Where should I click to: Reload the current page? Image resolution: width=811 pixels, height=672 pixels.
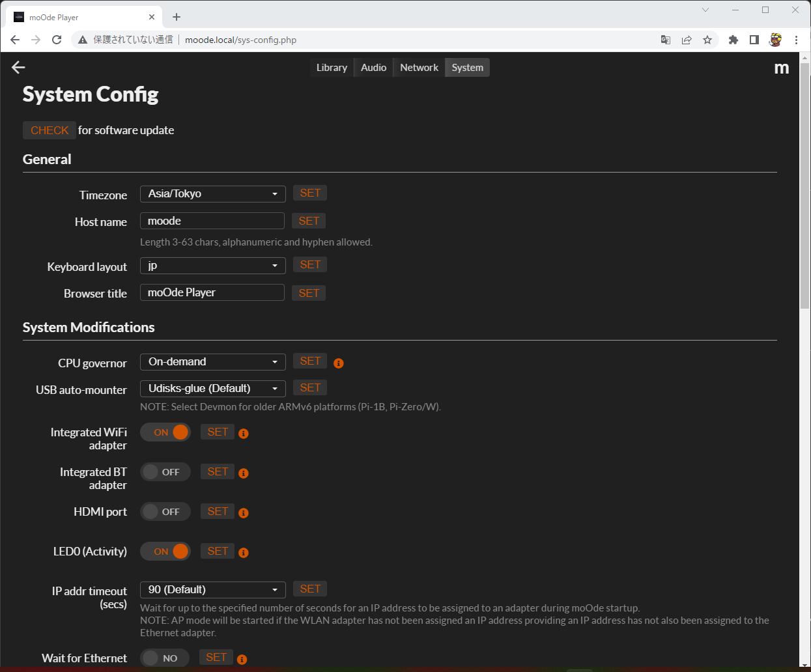57,40
